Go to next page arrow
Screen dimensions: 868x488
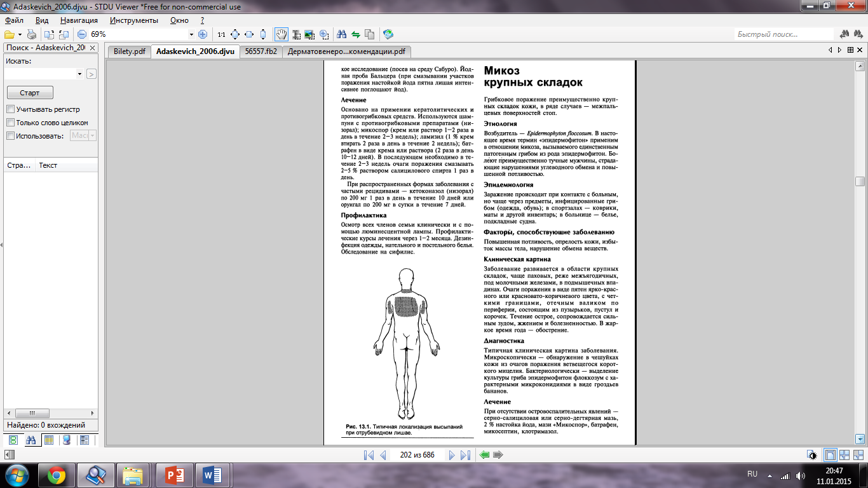(x=452, y=455)
